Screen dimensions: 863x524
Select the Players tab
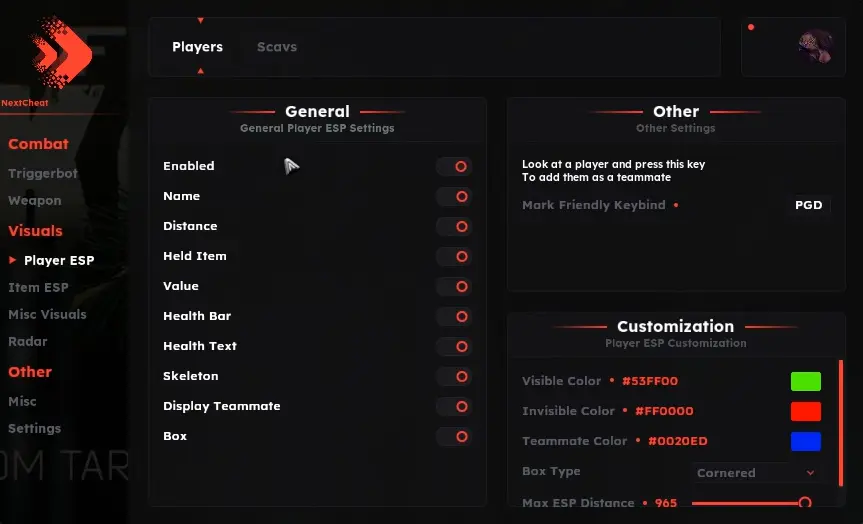click(x=197, y=47)
